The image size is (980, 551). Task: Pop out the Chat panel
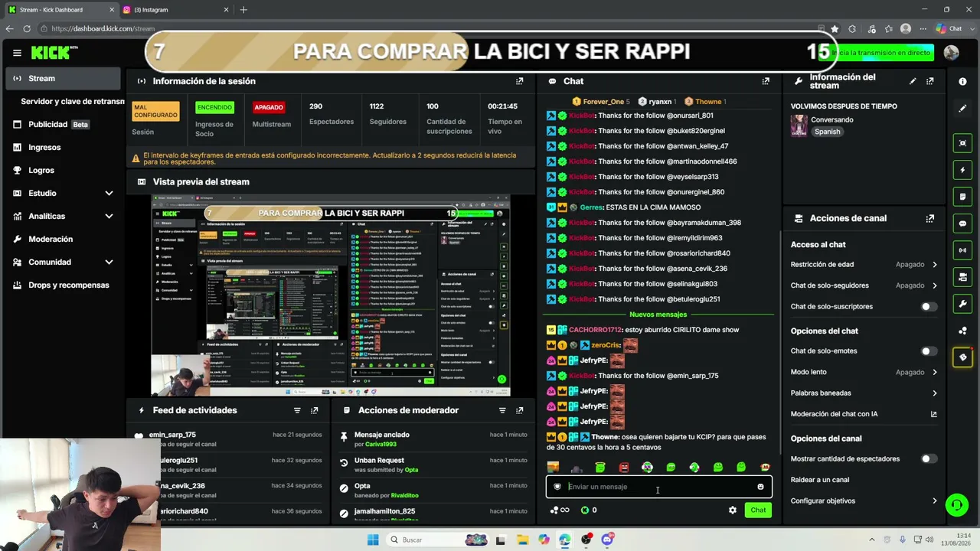pyautogui.click(x=765, y=81)
